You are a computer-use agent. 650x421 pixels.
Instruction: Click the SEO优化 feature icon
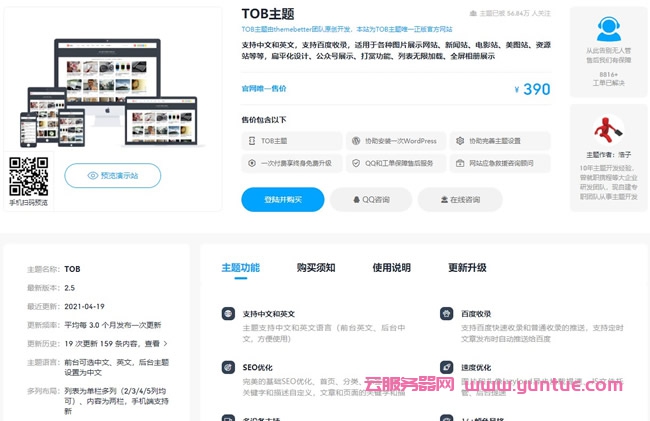pos(228,367)
